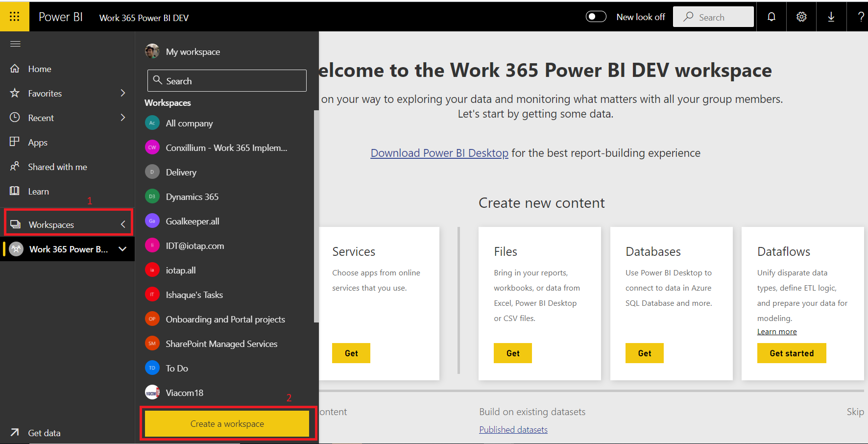Click the workspace list Search field

pos(227,80)
